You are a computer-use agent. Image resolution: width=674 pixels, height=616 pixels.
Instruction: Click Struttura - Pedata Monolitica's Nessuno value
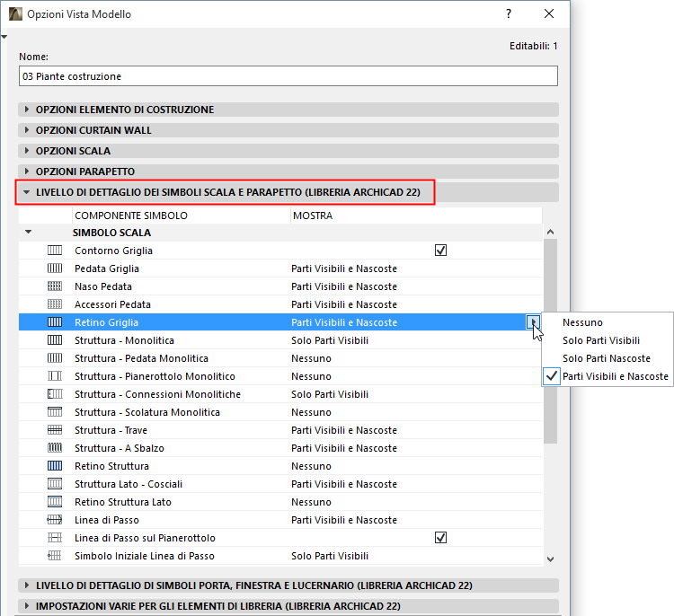(x=311, y=358)
